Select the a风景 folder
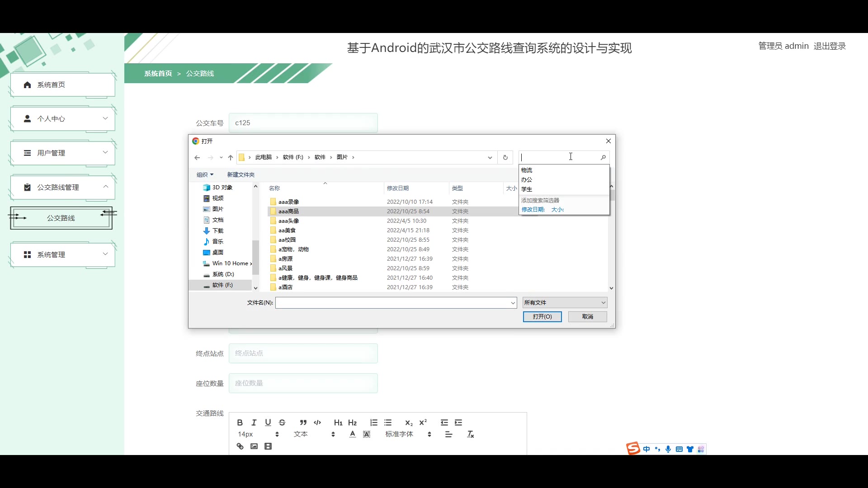868x488 pixels. tap(285, 268)
